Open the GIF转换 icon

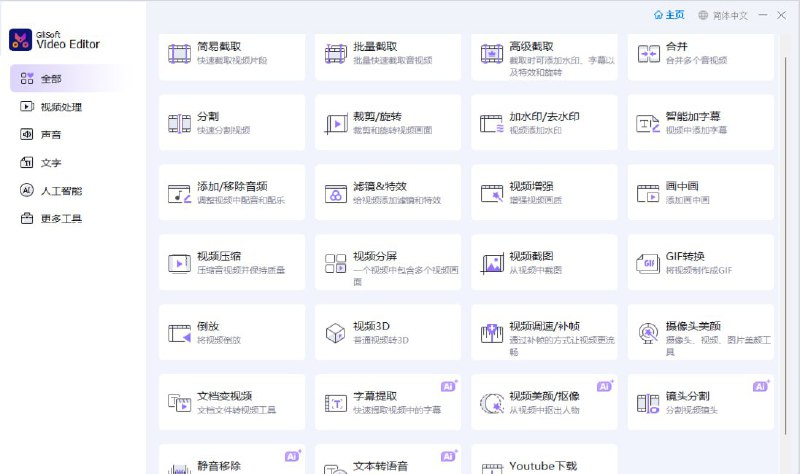coord(648,264)
